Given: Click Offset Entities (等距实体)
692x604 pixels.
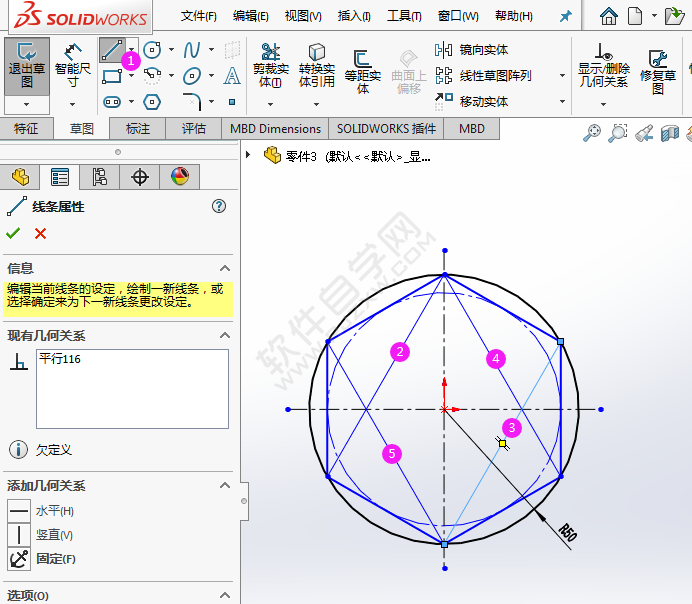Looking at the screenshot, I should point(362,72).
